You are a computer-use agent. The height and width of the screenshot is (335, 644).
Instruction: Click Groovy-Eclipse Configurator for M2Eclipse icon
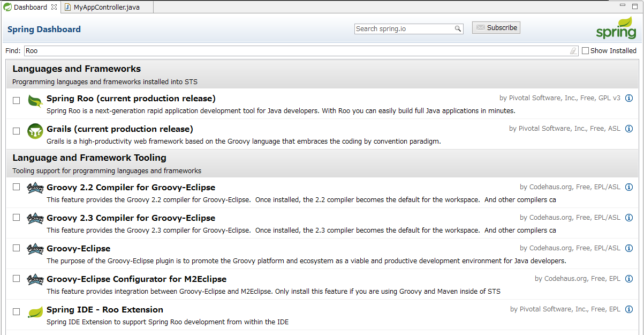(x=35, y=279)
